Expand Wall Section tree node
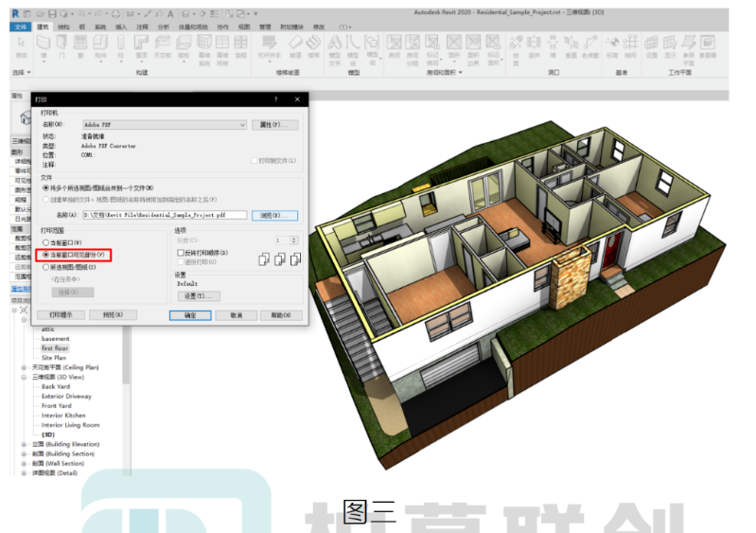 coord(24,464)
